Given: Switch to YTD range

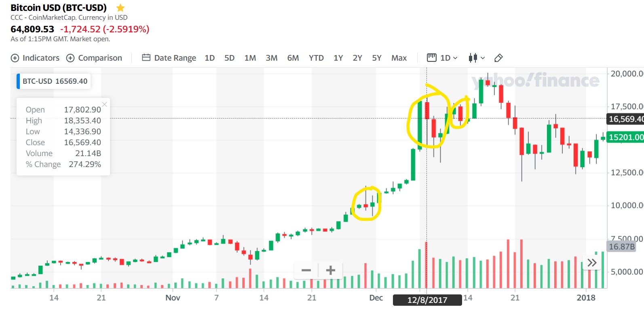Looking at the screenshot, I should tap(316, 58).
